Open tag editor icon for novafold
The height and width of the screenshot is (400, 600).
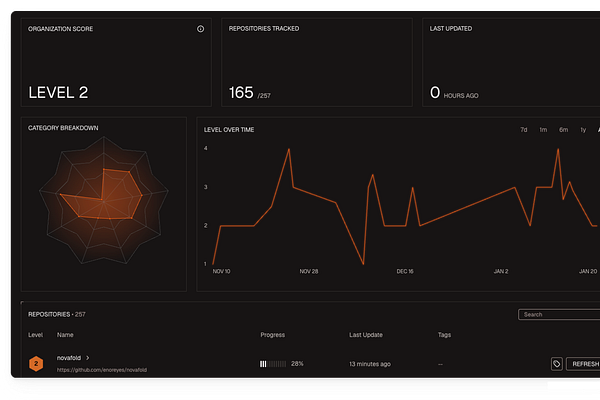point(556,364)
